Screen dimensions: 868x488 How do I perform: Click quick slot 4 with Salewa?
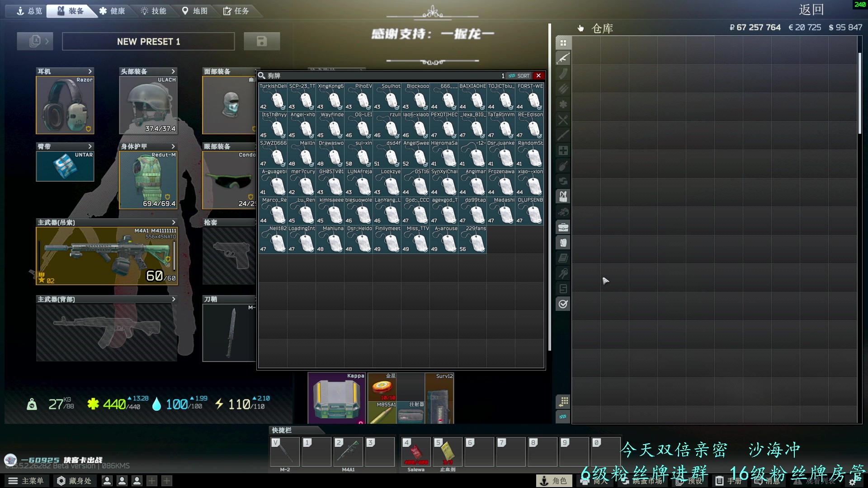[416, 451]
